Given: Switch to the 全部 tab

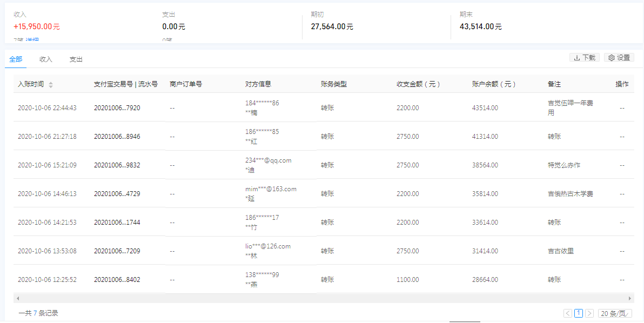Looking at the screenshot, I should pyautogui.click(x=16, y=59).
